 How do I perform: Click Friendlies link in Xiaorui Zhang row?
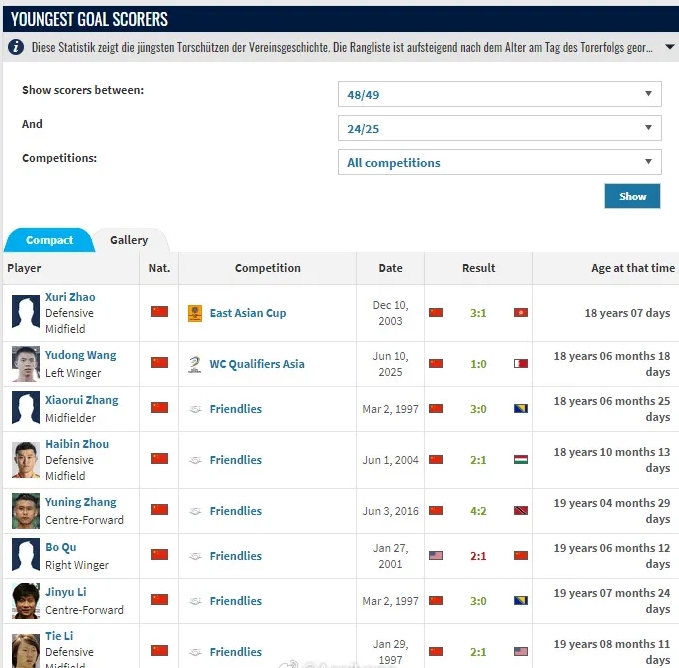(x=236, y=409)
